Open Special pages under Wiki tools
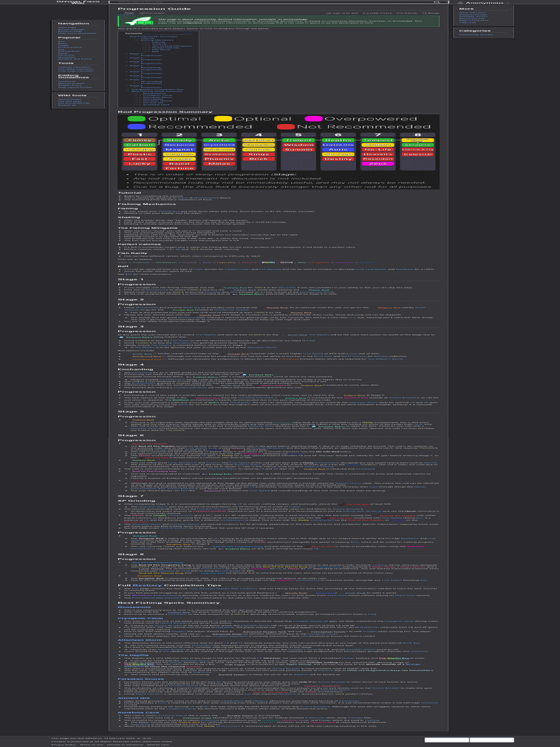 (x=69, y=99)
